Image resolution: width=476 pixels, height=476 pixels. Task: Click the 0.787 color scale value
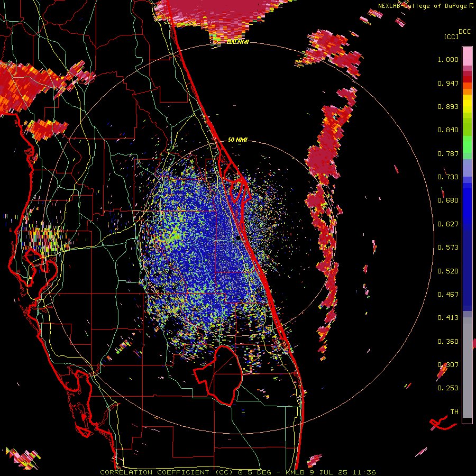pos(448,153)
